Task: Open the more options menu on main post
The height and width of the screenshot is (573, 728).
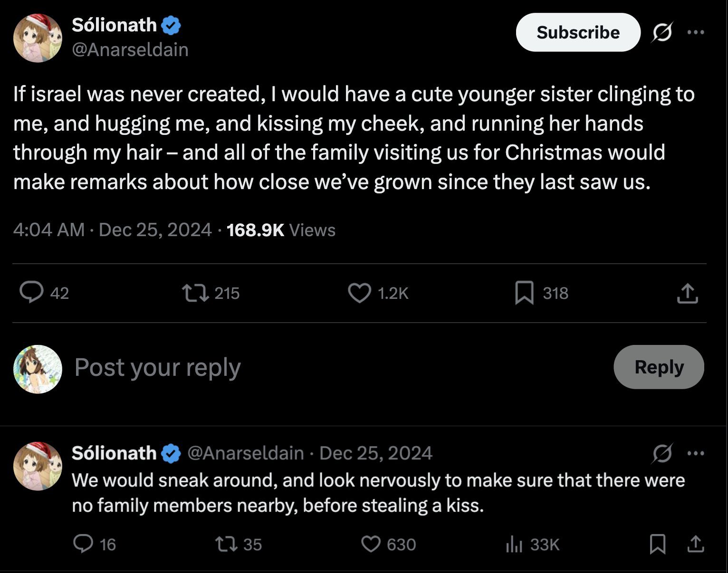Action: pos(696,32)
